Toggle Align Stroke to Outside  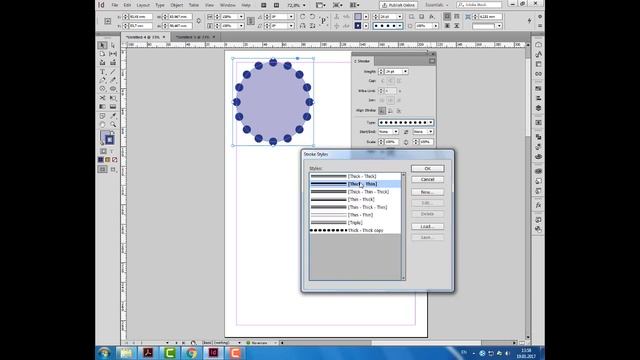point(398,111)
